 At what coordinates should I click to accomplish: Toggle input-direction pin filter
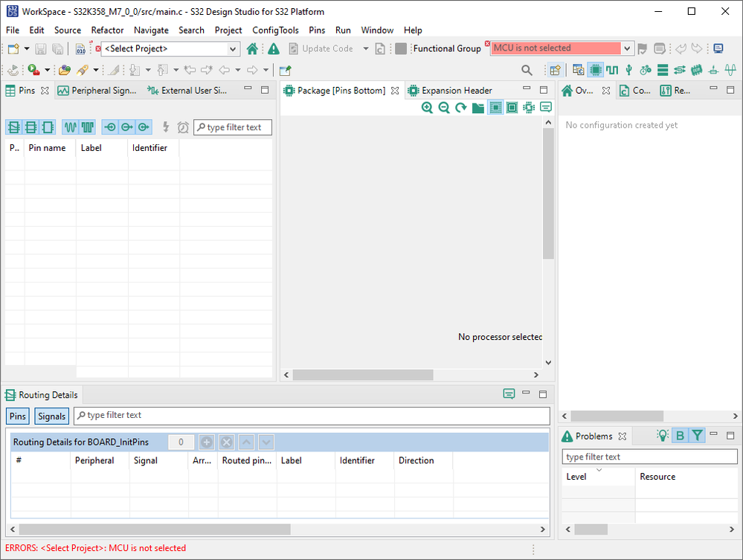pos(110,127)
